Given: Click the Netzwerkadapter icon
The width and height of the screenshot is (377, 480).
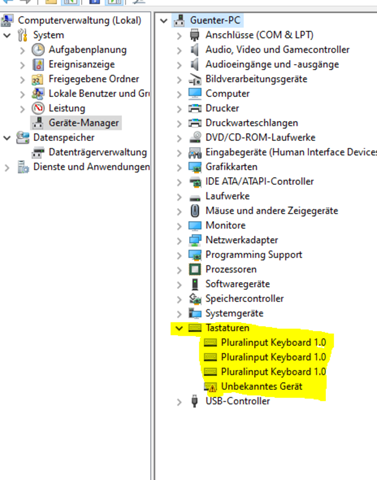Looking at the screenshot, I should 195,240.
